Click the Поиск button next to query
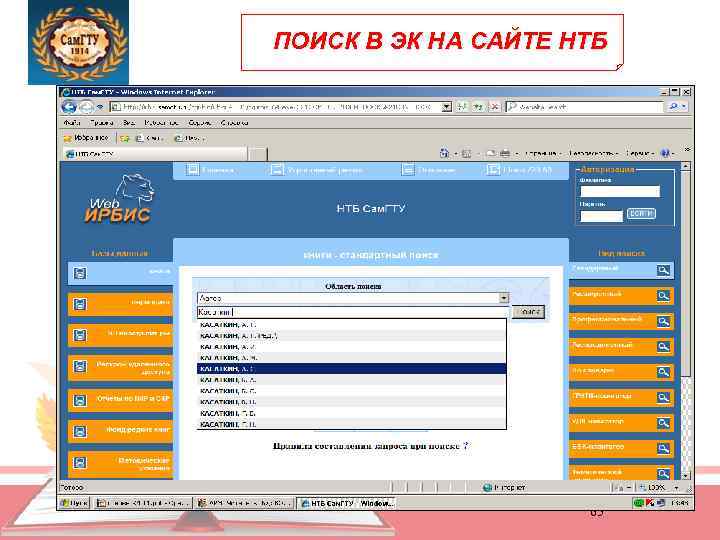 (528, 312)
